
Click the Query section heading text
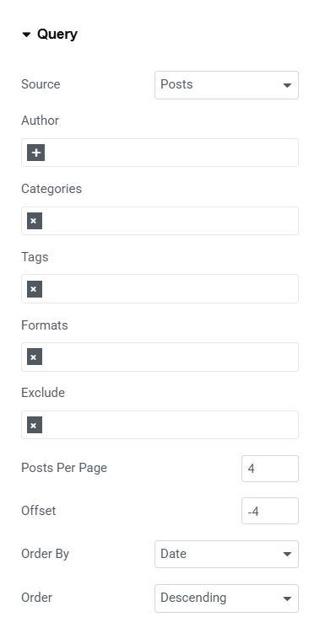(x=57, y=34)
